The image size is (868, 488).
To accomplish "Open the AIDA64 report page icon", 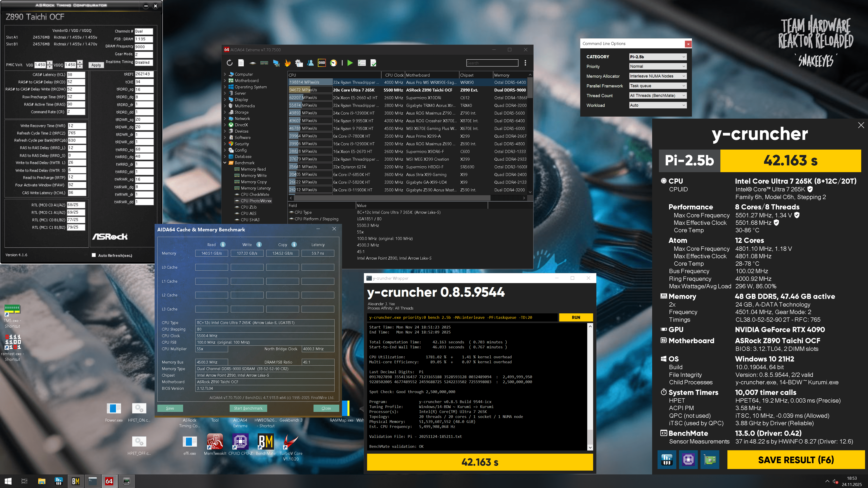I will tap(241, 63).
